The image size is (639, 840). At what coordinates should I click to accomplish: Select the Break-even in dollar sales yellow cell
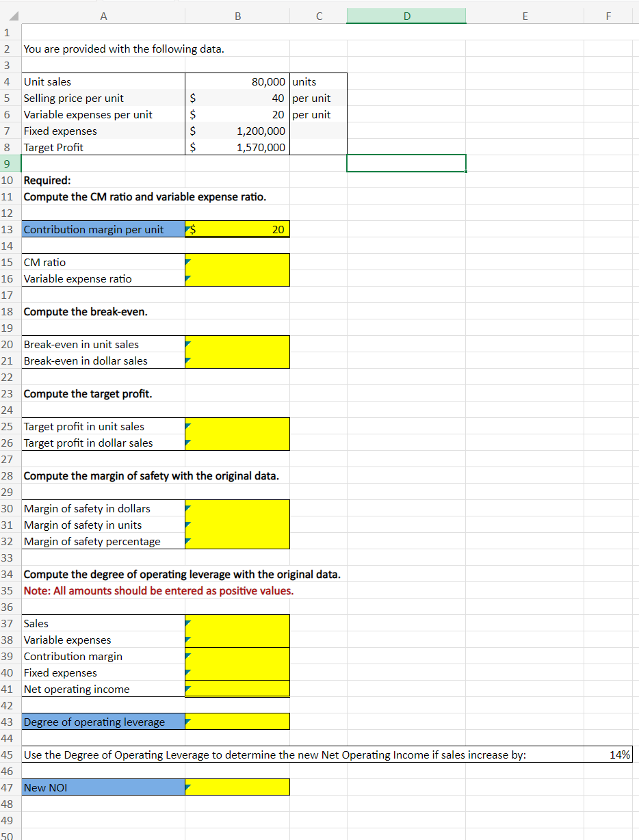click(237, 360)
